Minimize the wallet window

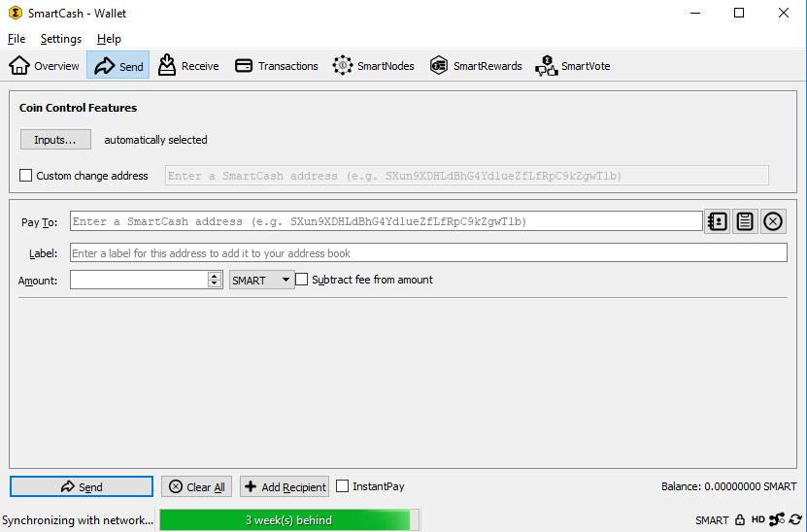695,13
